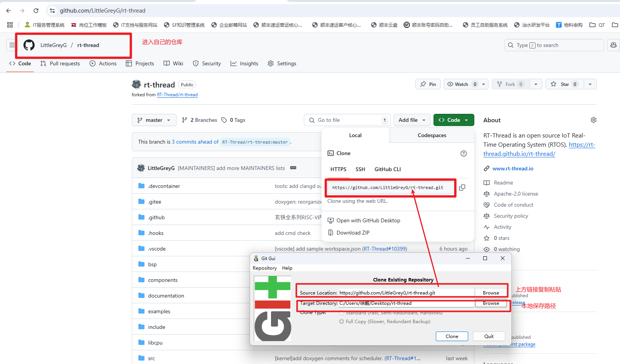Open the master branch dropdown
This screenshot has width=620, height=364.
coord(154,120)
